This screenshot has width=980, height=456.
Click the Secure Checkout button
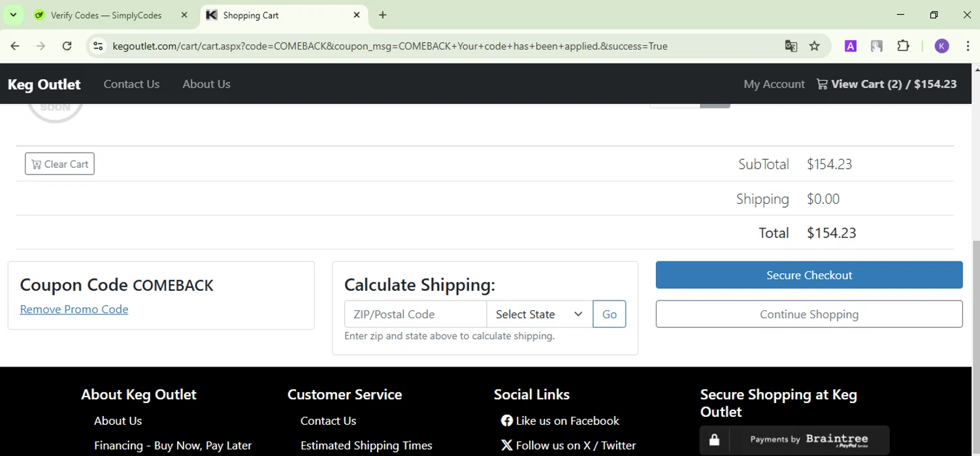(x=809, y=275)
